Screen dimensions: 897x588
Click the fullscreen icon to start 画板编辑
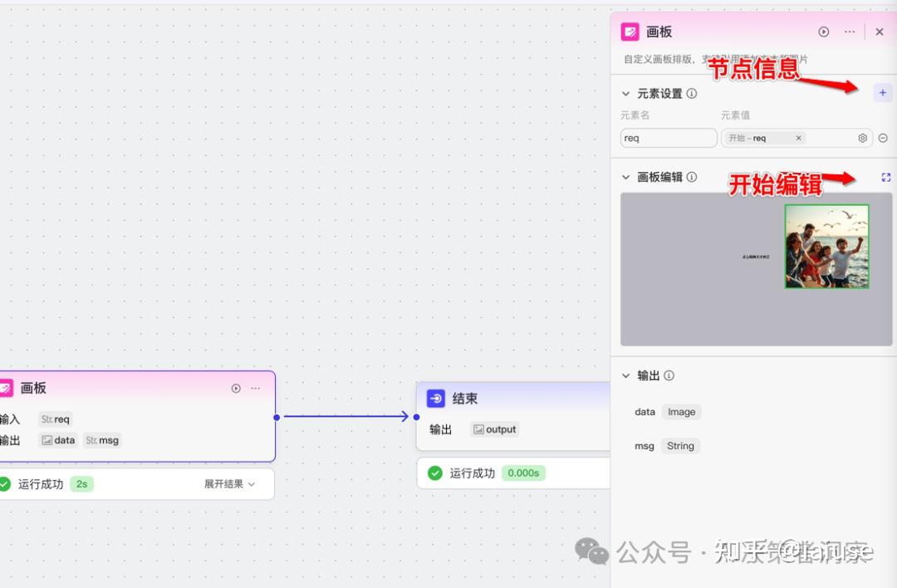(885, 177)
